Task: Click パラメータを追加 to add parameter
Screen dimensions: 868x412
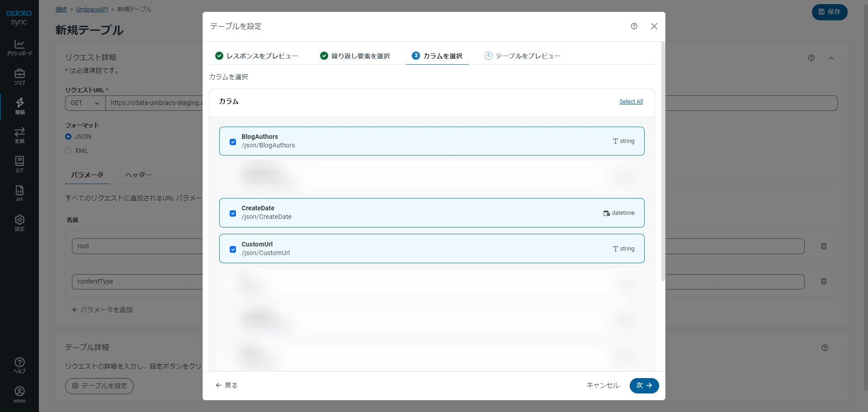Action: tap(102, 310)
